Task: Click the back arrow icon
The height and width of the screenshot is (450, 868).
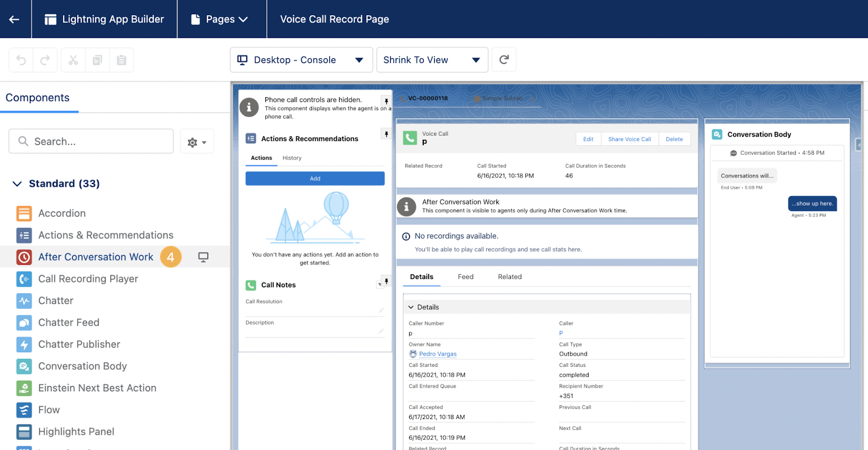Action: (x=15, y=19)
